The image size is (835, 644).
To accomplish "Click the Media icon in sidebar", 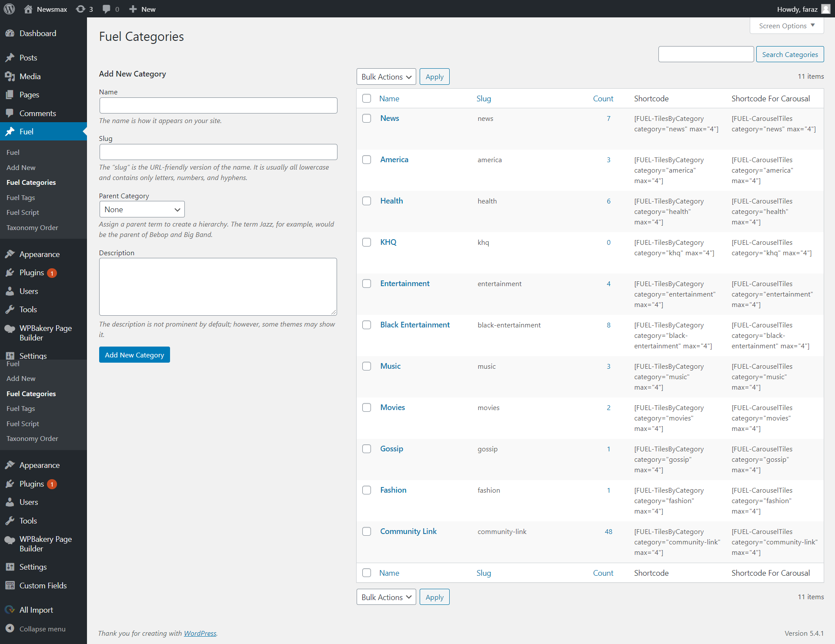I will click(10, 77).
